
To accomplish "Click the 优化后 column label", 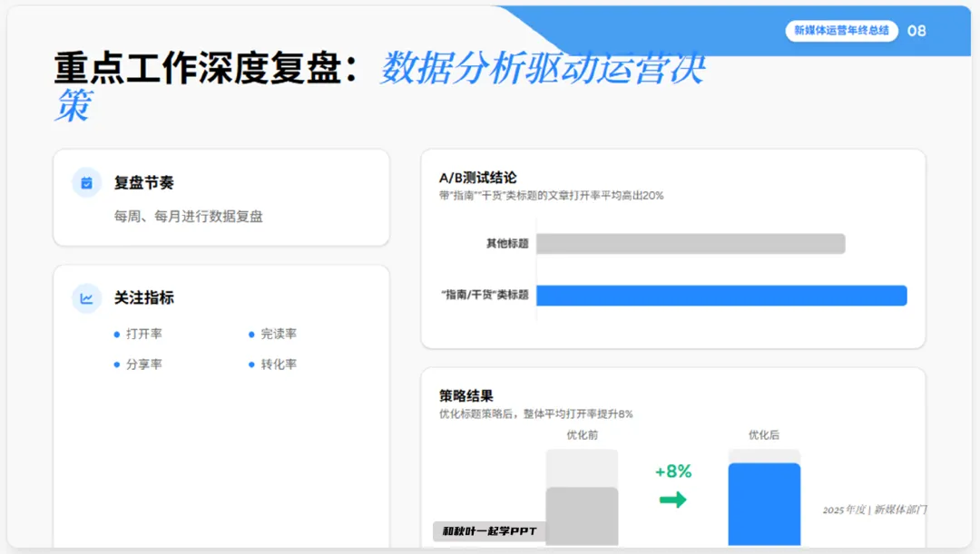I will click(764, 435).
